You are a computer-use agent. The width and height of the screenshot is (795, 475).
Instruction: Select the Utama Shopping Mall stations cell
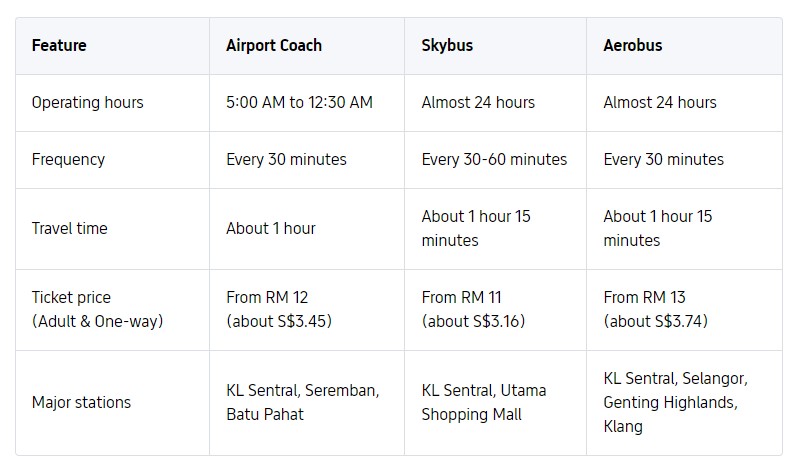coord(484,403)
